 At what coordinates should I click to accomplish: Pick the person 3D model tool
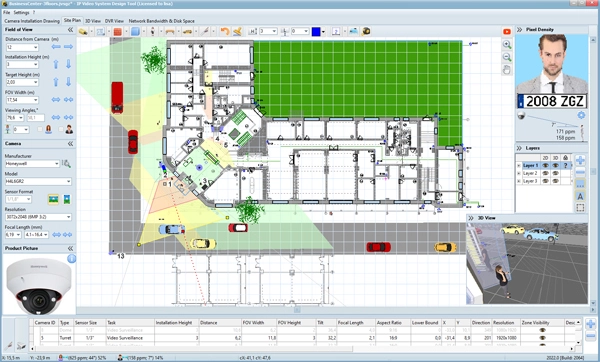point(152,32)
